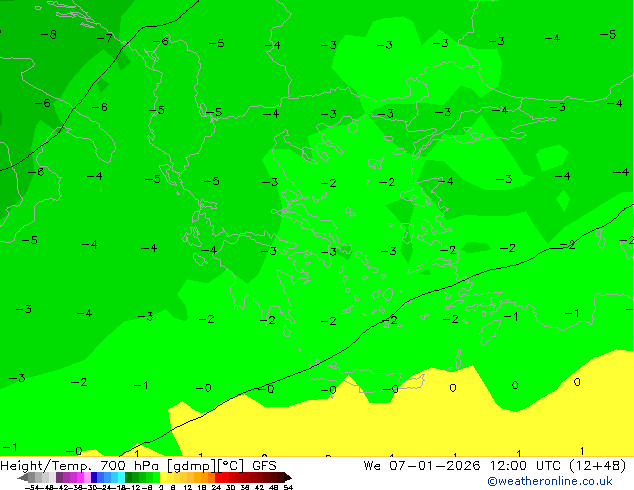Click the "(12+48)" forecast offset text
634x490 pixels.
click(x=598, y=466)
